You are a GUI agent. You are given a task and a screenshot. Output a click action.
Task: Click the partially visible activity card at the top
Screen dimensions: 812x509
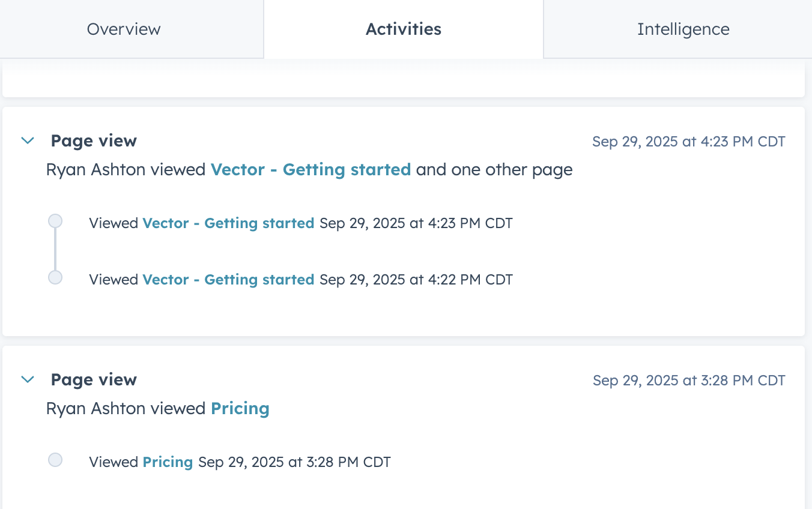404,79
